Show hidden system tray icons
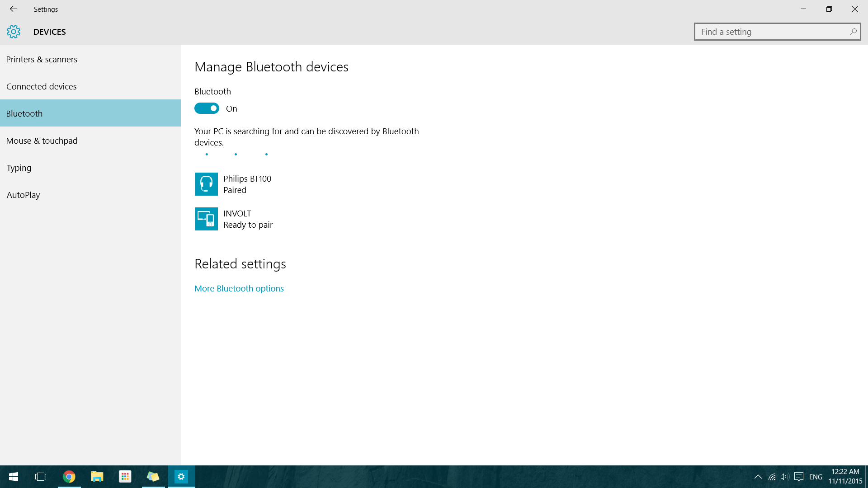Viewport: 868px width, 488px height. (x=758, y=477)
